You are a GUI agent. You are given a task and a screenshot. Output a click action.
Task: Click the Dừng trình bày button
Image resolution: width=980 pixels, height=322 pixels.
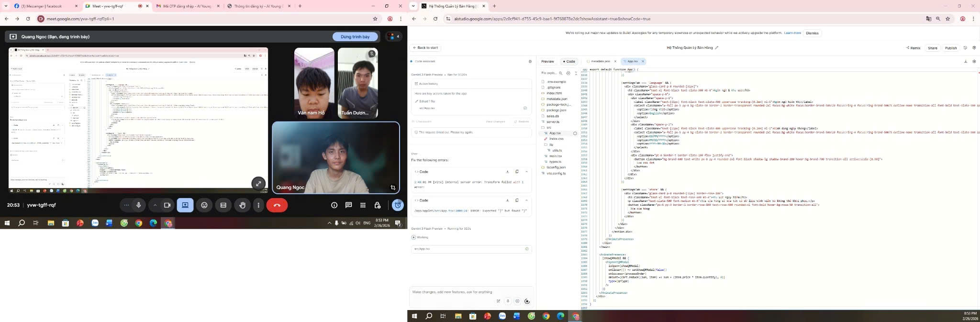pyautogui.click(x=355, y=37)
